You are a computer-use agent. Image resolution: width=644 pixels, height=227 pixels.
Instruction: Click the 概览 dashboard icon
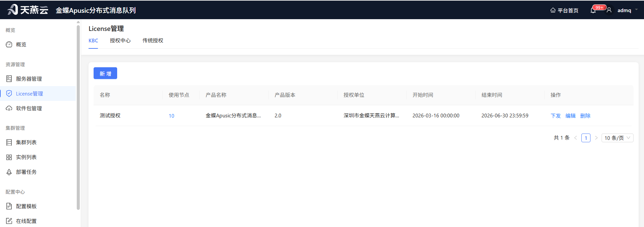click(9, 44)
